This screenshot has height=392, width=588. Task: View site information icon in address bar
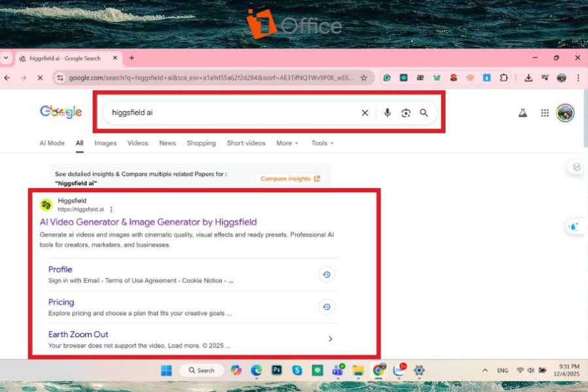[x=60, y=78]
